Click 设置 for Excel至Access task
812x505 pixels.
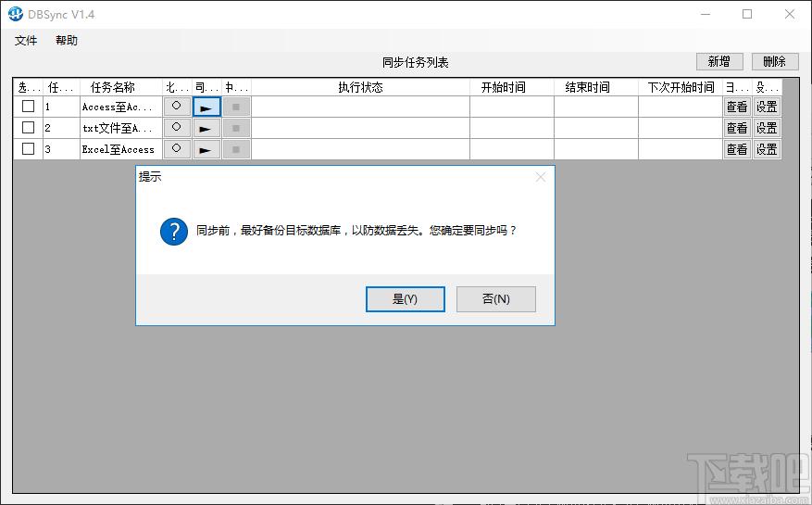[x=767, y=149]
